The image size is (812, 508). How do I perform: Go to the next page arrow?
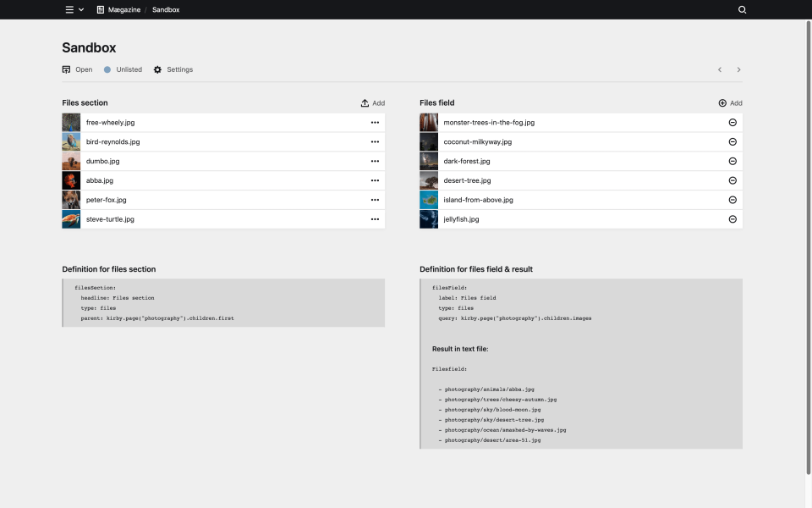tap(738, 69)
